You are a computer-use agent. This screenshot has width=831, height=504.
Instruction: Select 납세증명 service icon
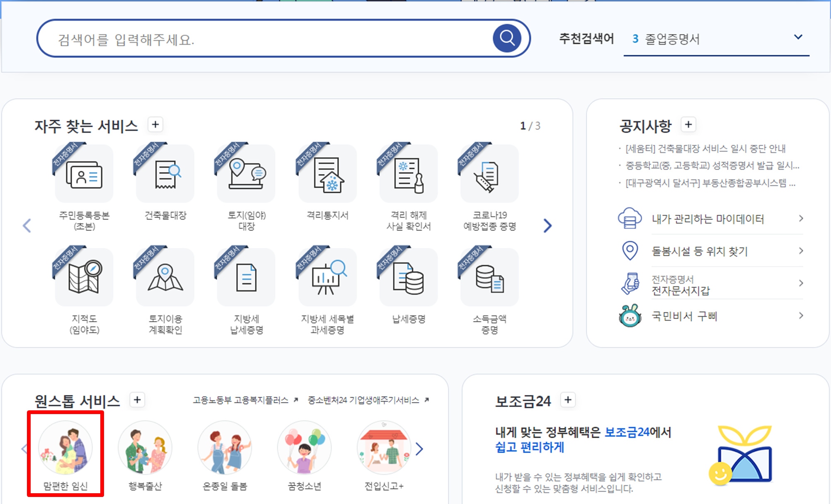(409, 278)
